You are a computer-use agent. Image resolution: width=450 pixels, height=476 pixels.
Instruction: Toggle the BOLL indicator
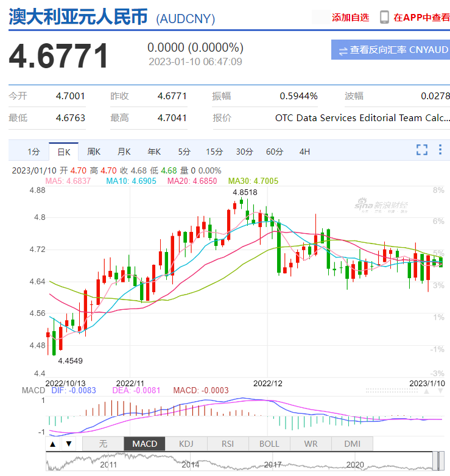(269, 444)
